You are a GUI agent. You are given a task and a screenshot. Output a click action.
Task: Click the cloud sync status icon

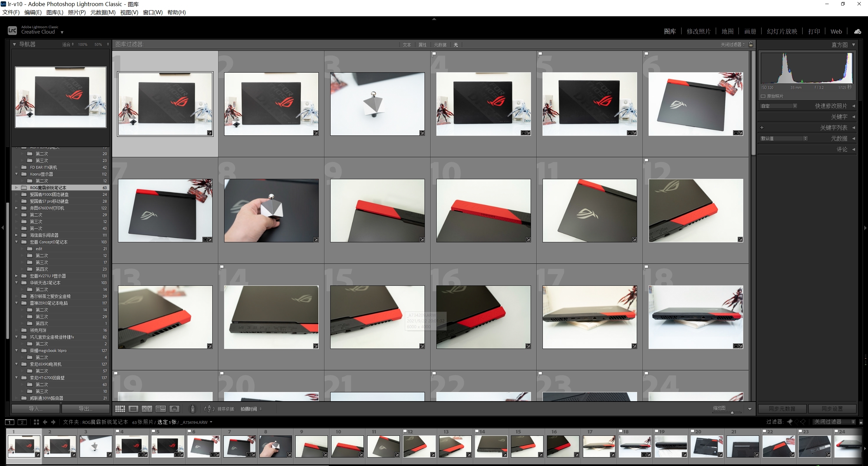point(857,32)
